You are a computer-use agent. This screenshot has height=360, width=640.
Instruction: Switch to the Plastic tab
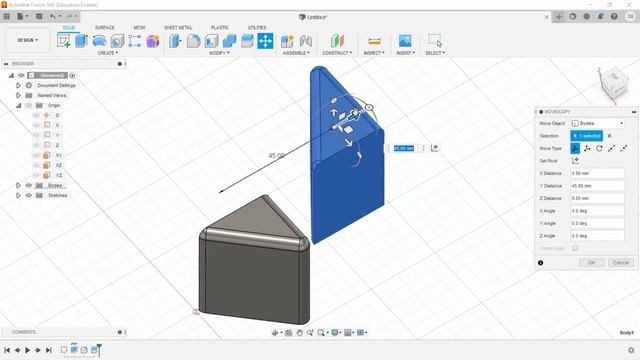click(x=220, y=27)
